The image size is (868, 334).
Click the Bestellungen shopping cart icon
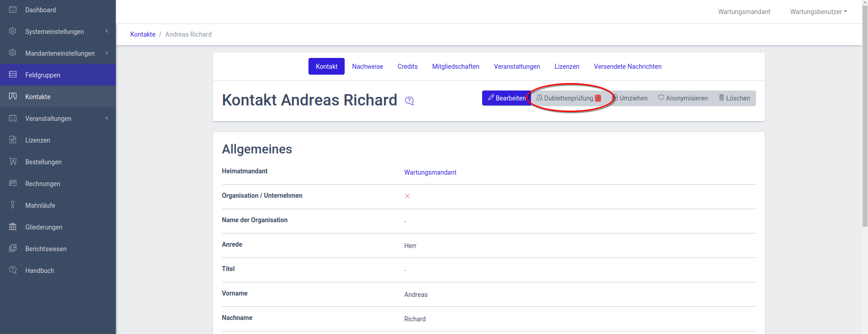(x=13, y=162)
